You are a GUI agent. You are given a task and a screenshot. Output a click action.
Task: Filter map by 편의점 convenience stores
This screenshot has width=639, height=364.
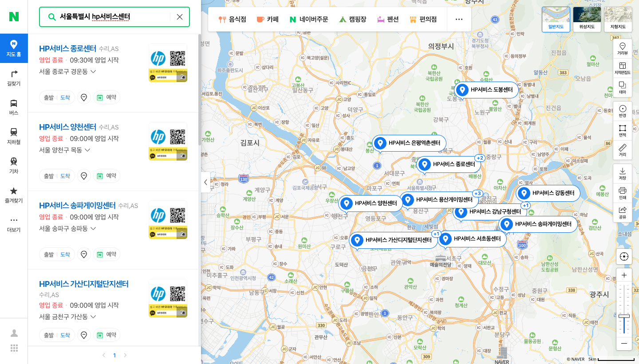[x=423, y=20]
